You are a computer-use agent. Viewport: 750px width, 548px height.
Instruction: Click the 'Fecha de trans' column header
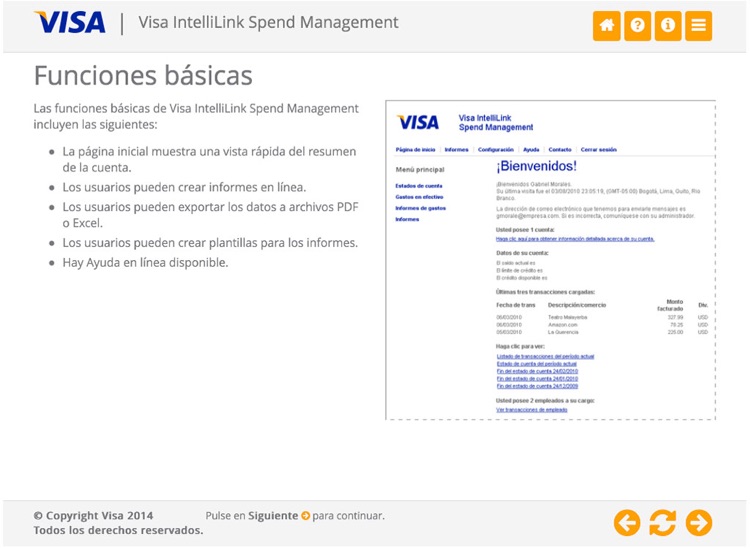pyautogui.click(x=516, y=305)
